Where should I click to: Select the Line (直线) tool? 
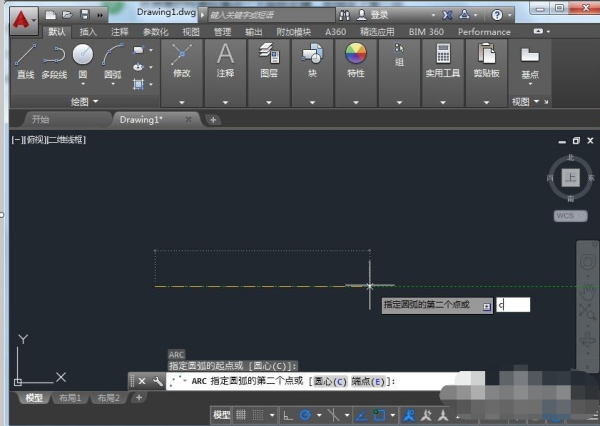(x=26, y=61)
